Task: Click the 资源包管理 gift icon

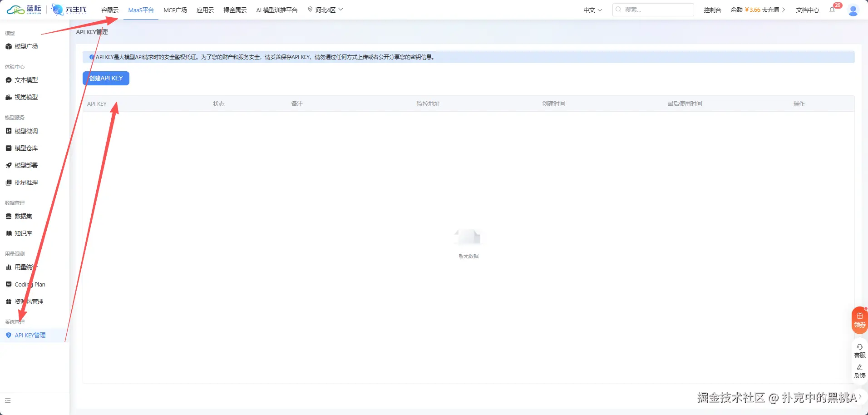Action: [9, 301]
